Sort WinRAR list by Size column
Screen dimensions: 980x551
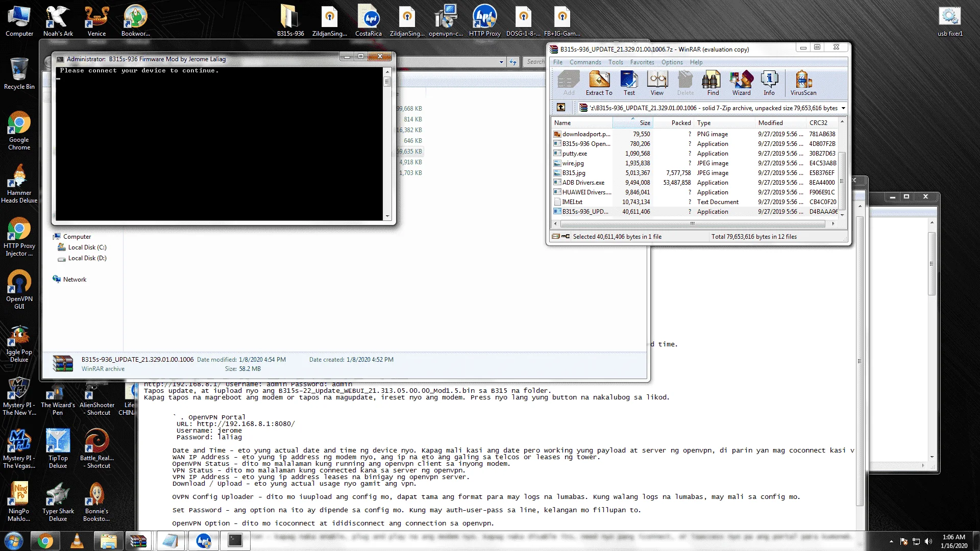pos(633,122)
